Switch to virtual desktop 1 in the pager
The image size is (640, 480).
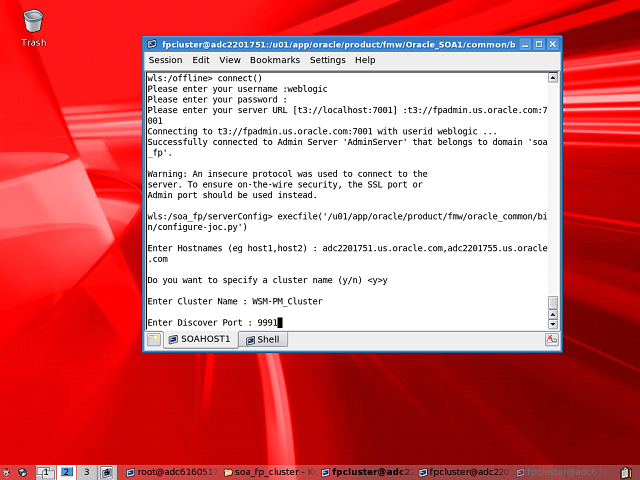point(45,472)
